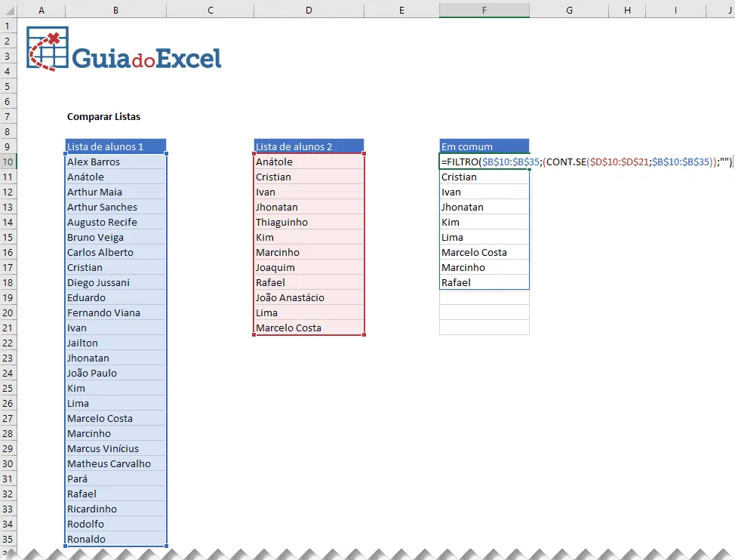Image resolution: width=735 pixels, height=560 pixels.
Task: Select cell 'Eduardo'
Action: (x=115, y=297)
